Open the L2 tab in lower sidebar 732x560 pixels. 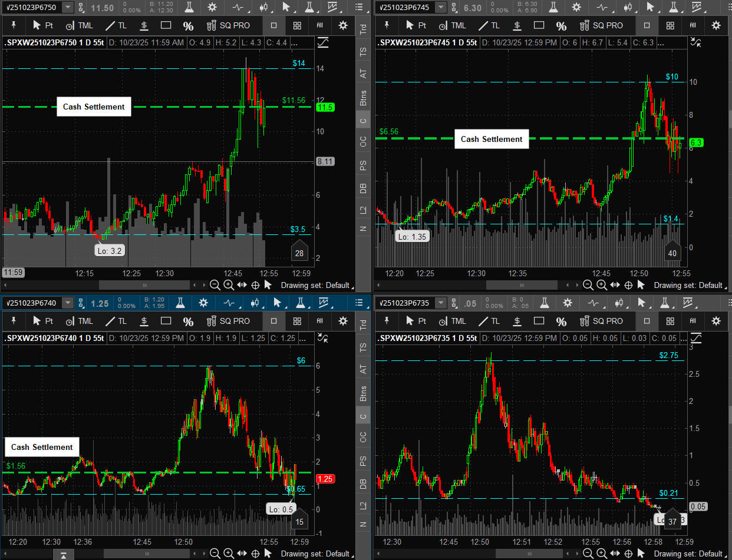[x=363, y=505]
